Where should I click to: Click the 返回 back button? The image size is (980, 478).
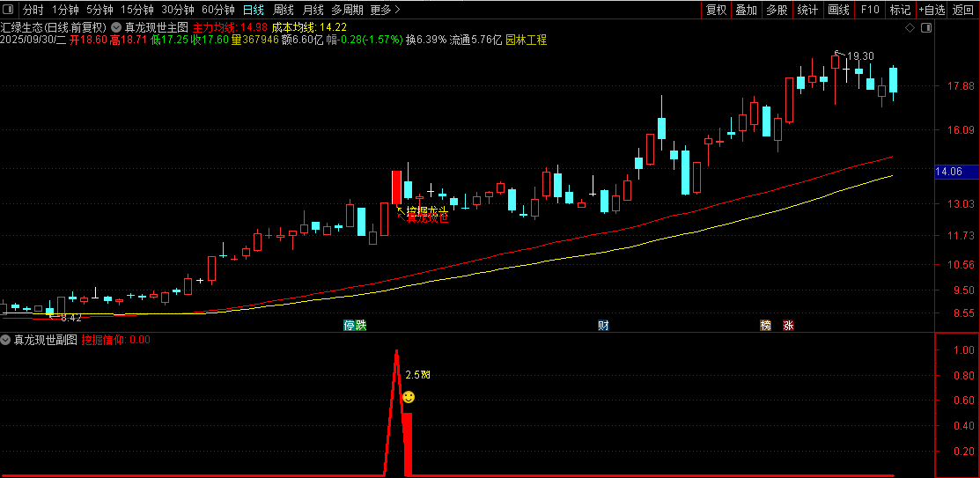click(x=963, y=10)
